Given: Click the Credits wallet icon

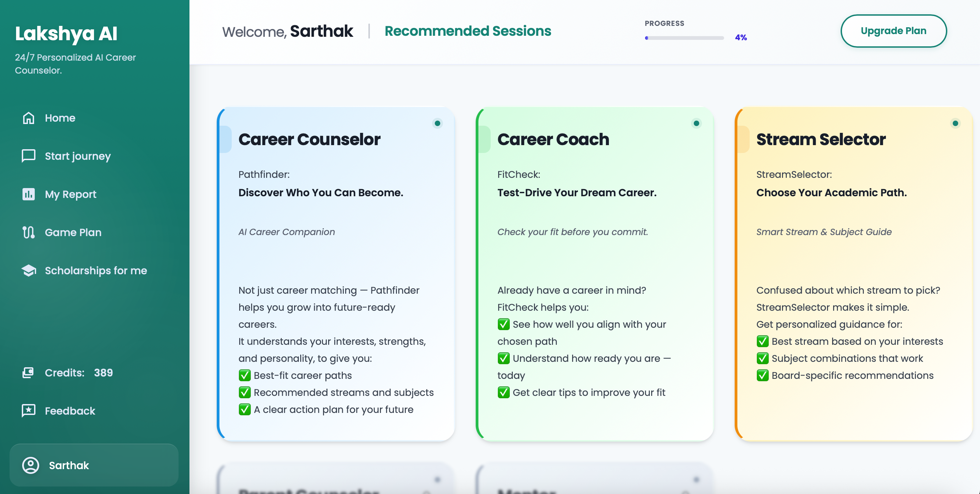Looking at the screenshot, I should [29, 373].
